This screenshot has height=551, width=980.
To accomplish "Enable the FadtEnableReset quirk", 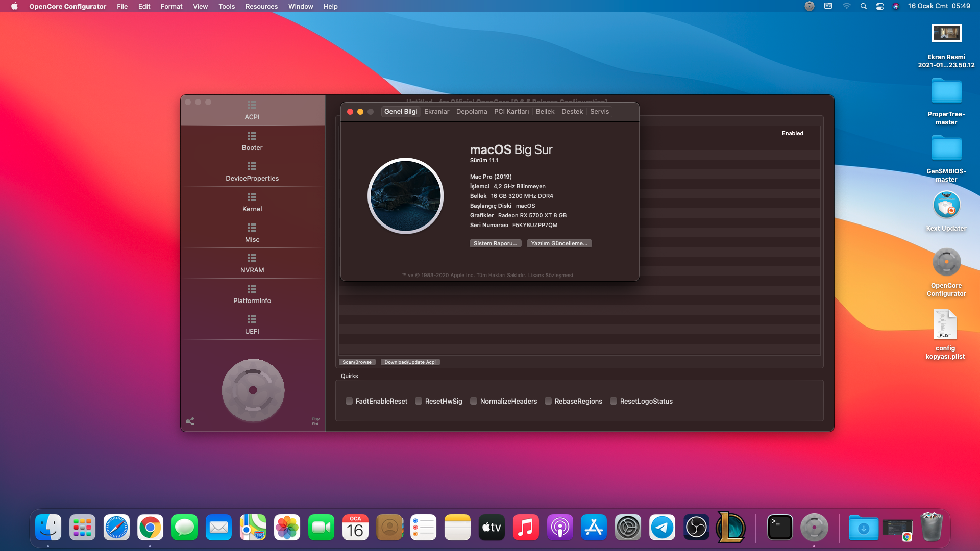I will point(349,402).
